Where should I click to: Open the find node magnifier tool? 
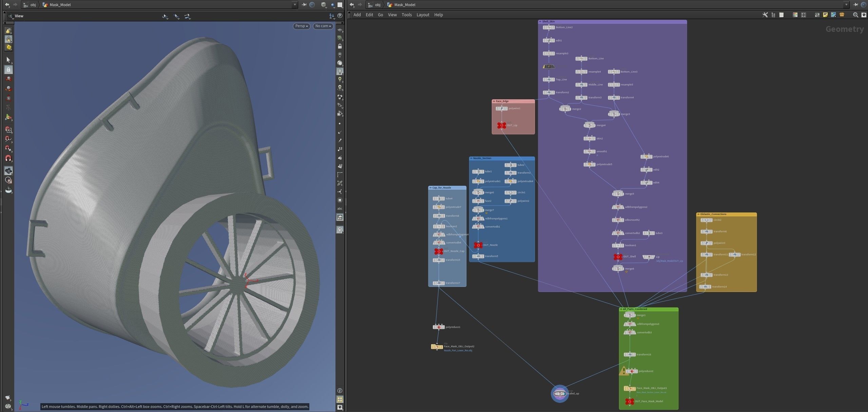tap(855, 15)
